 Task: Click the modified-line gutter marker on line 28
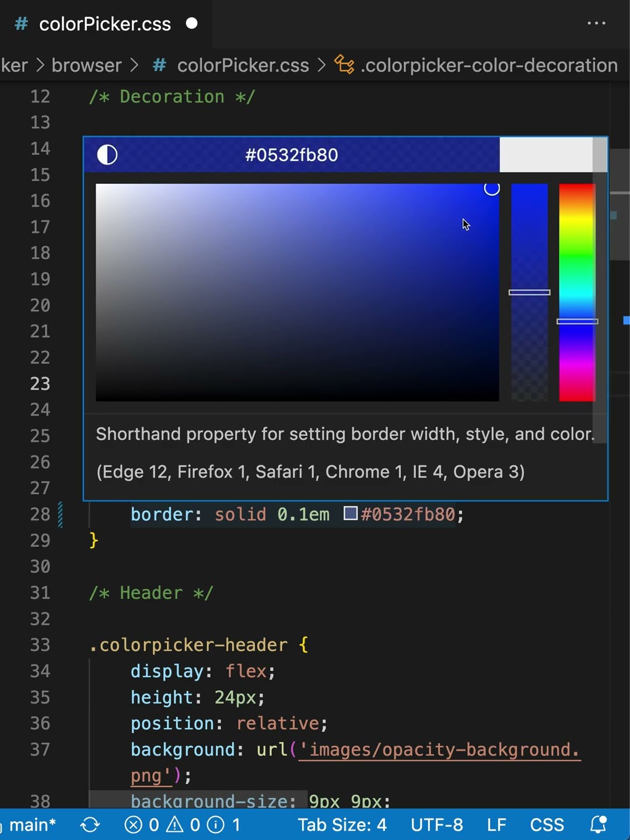click(60, 514)
